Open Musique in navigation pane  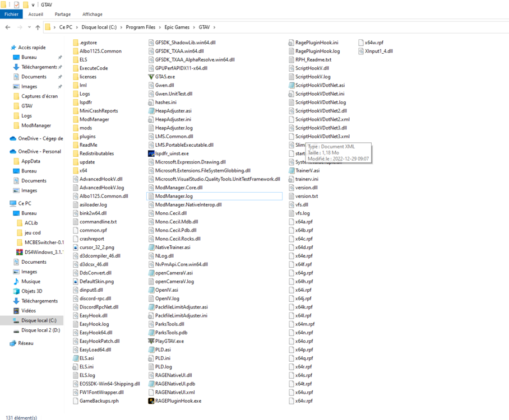(x=31, y=282)
